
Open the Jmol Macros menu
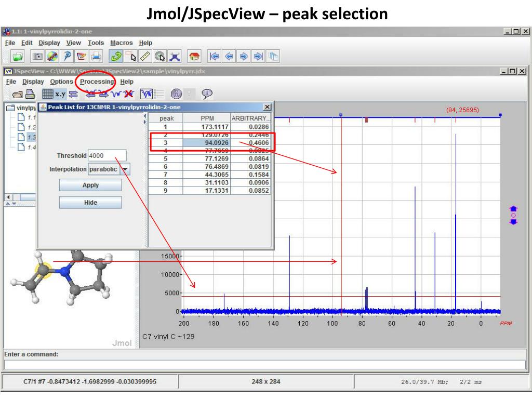point(122,43)
